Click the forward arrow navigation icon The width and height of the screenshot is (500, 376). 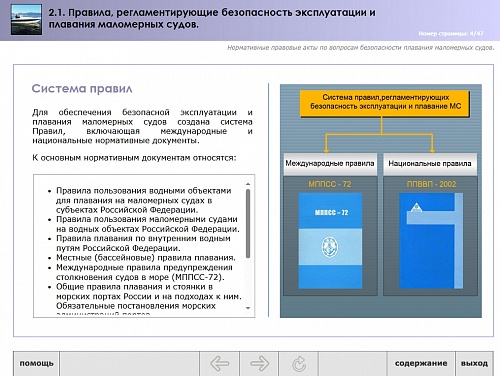click(259, 363)
